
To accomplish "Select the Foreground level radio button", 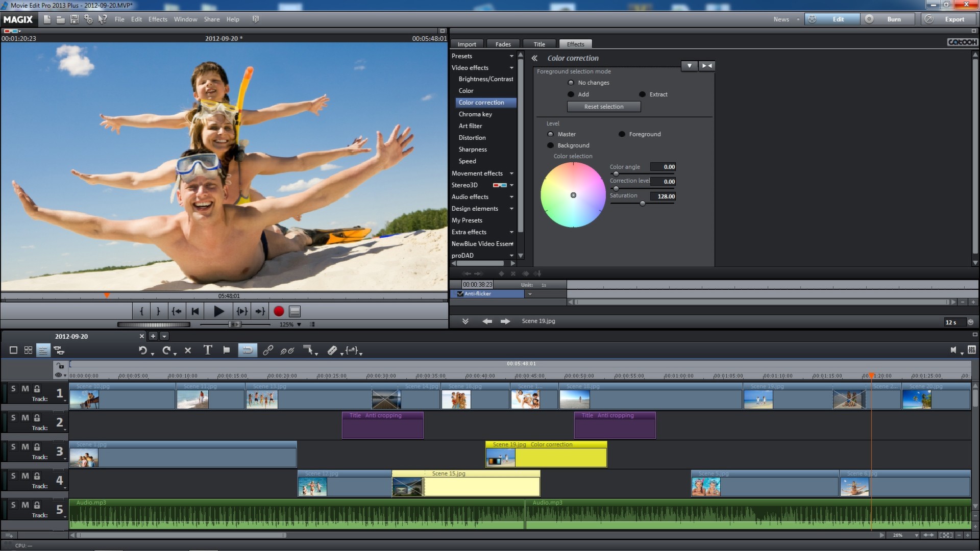I will (621, 134).
